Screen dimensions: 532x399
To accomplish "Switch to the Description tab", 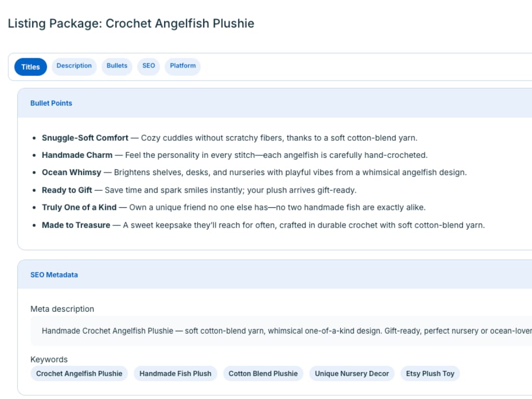I will [x=74, y=66].
